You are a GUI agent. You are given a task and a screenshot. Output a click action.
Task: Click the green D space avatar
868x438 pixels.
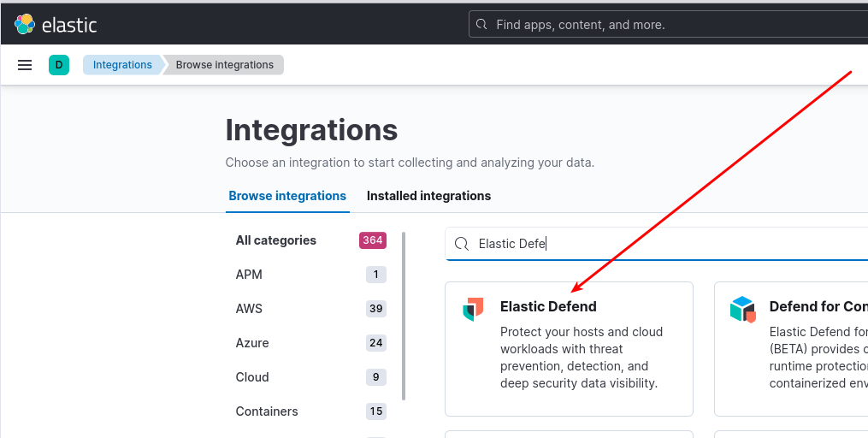pyautogui.click(x=59, y=65)
